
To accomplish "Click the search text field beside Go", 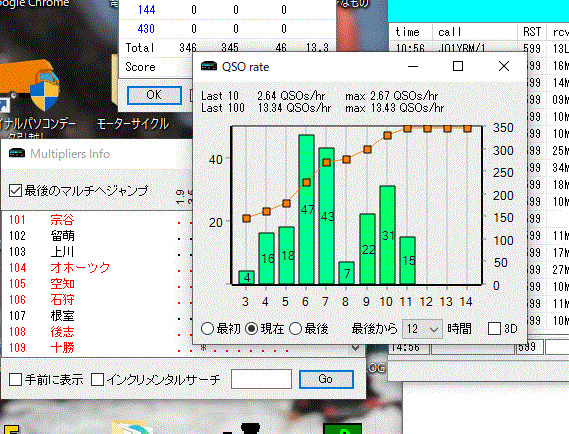I will coord(261,379).
